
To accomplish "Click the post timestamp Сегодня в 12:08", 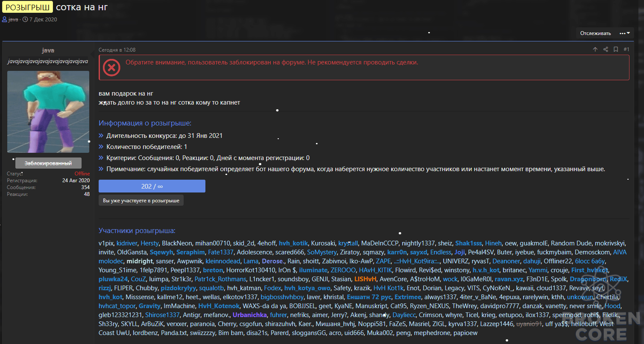I will [x=117, y=50].
